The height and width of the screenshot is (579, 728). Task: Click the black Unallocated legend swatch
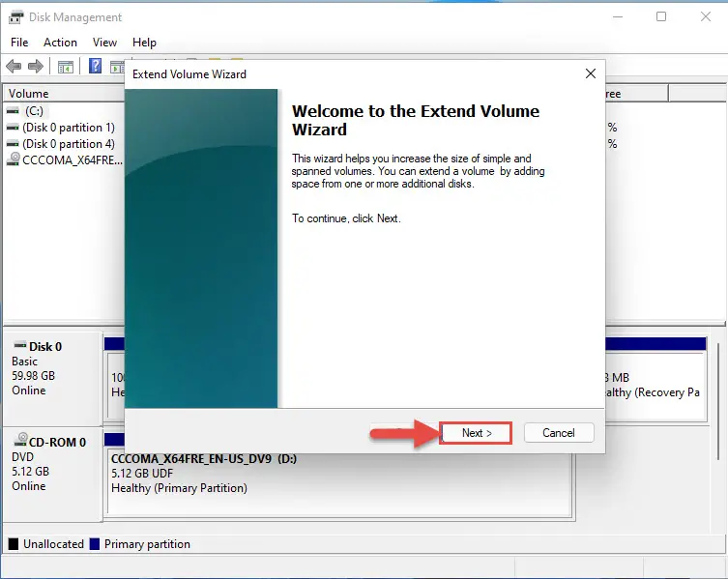14,543
